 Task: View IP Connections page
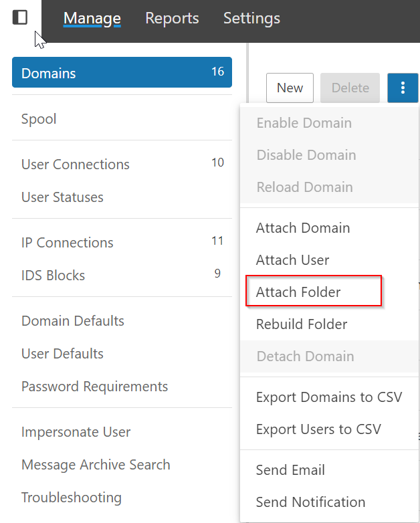[68, 243]
